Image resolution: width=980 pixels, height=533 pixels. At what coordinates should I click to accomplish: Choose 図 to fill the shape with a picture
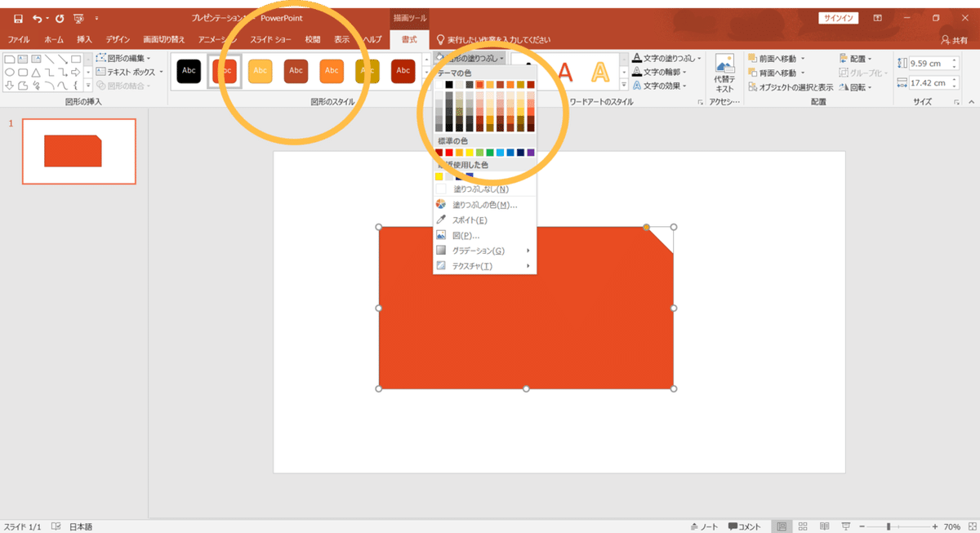coord(468,234)
